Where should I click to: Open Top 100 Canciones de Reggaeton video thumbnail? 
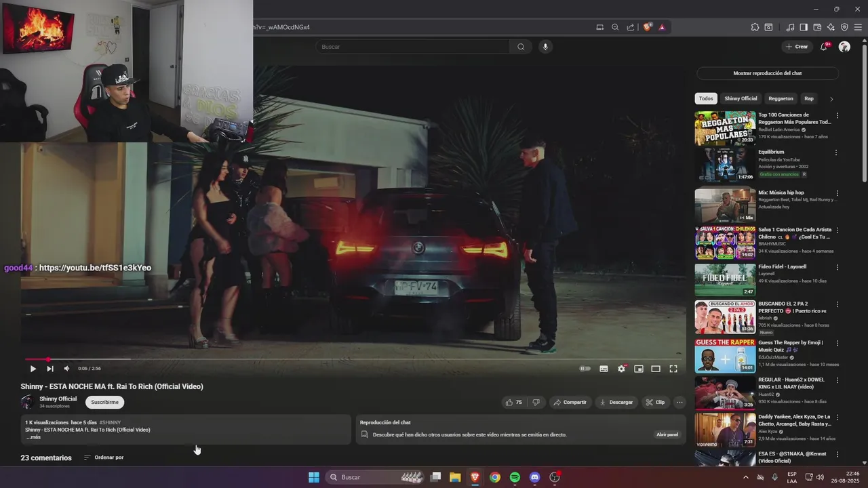click(725, 129)
